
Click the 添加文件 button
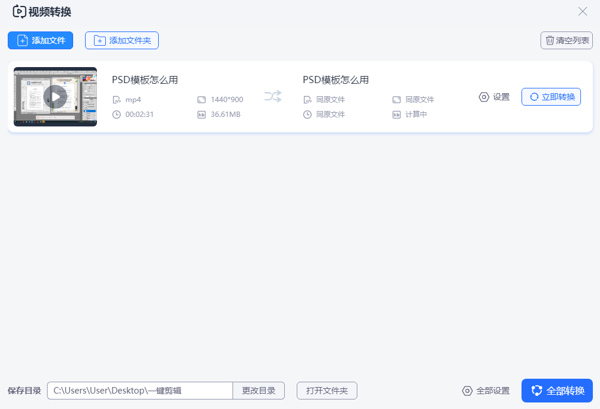pos(40,41)
